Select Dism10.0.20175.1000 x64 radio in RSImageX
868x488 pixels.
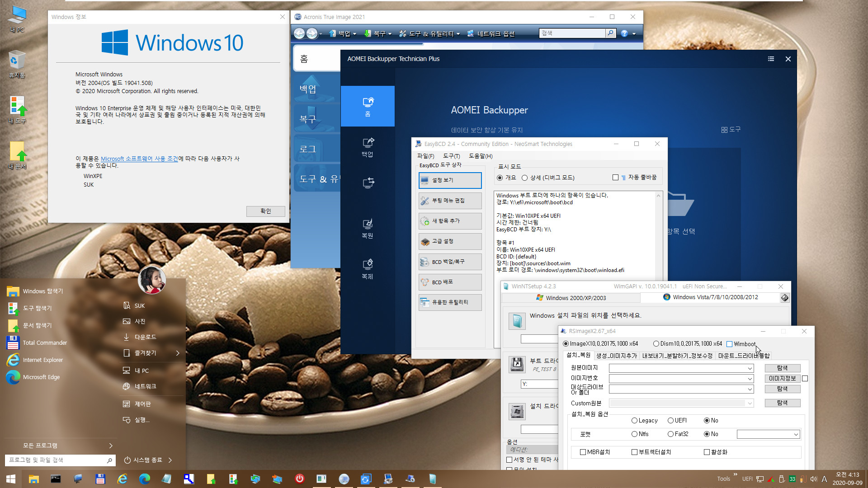688,344
